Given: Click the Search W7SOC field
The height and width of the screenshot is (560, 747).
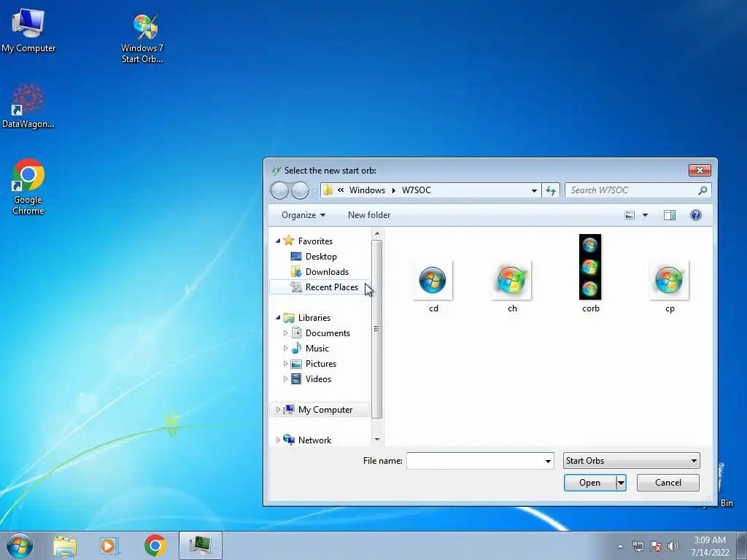Looking at the screenshot, I should [638, 190].
